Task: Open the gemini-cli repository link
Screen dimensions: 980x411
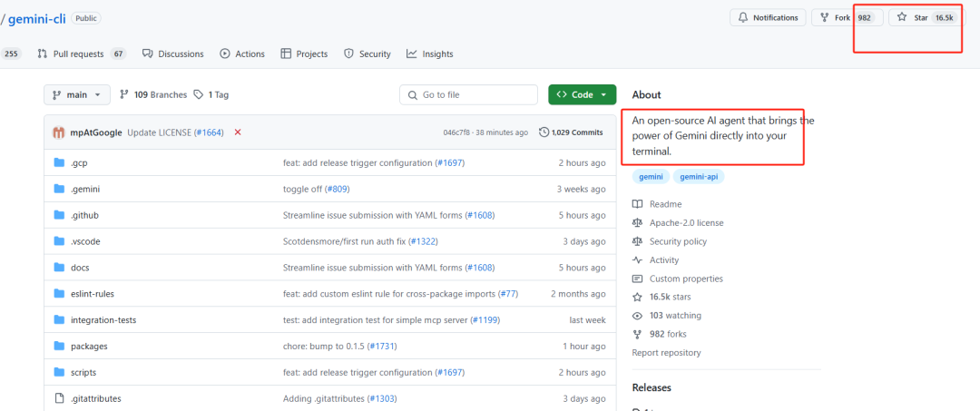Action: (x=37, y=18)
